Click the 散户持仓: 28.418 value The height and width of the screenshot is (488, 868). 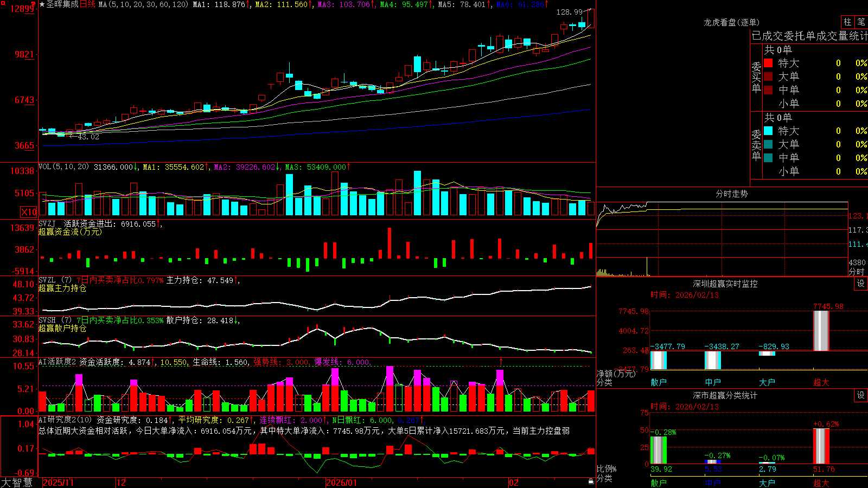point(200,320)
